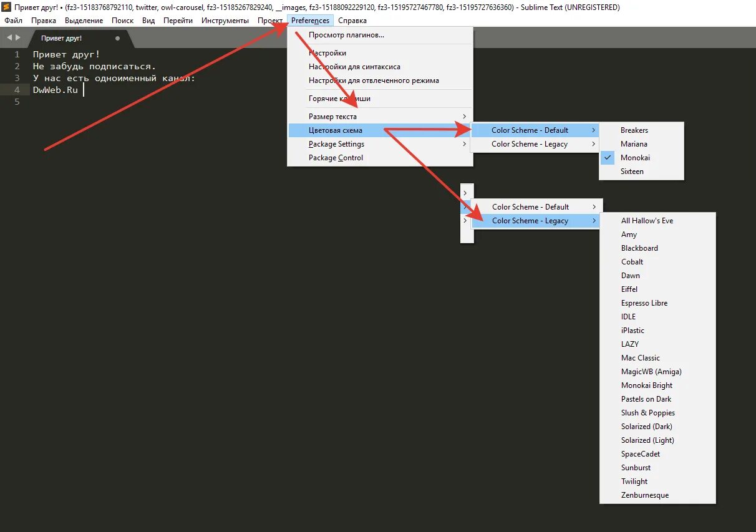Click the Sublime Text icon in title bar
Image resolution: width=756 pixels, height=532 pixels.
point(7,7)
